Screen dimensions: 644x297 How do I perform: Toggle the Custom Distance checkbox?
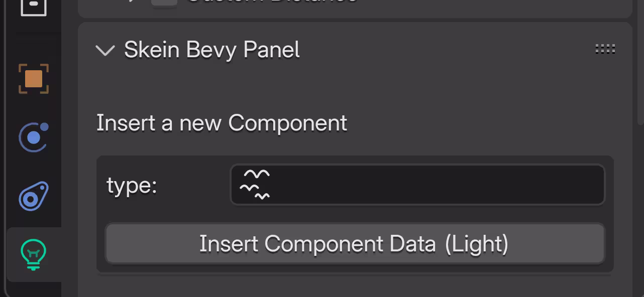(x=164, y=2)
